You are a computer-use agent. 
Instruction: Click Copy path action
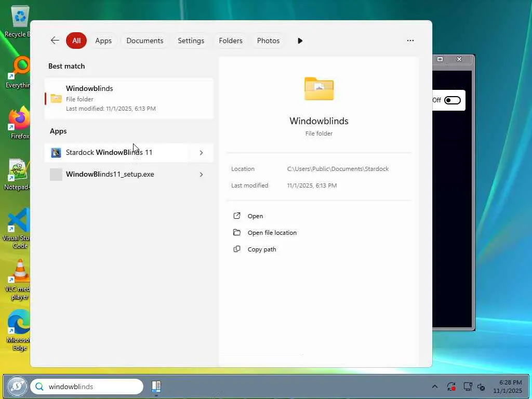point(262,249)
